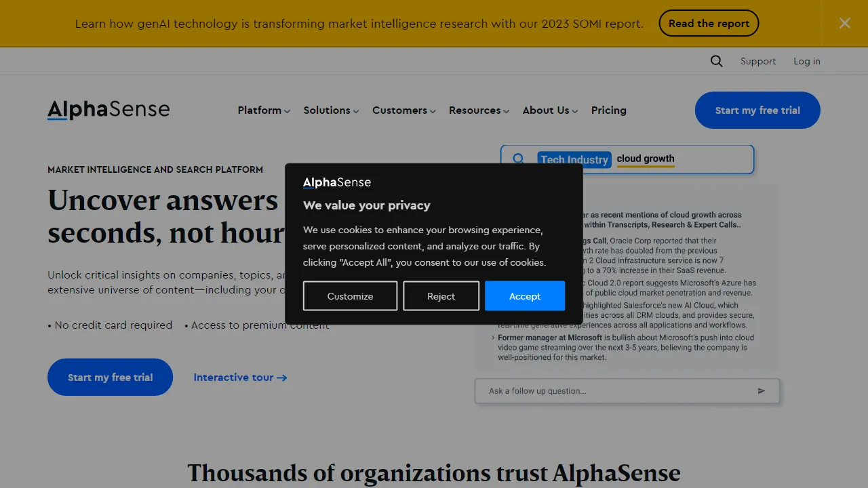Click the Tech Industry tag in search box

tap(574, 159)
